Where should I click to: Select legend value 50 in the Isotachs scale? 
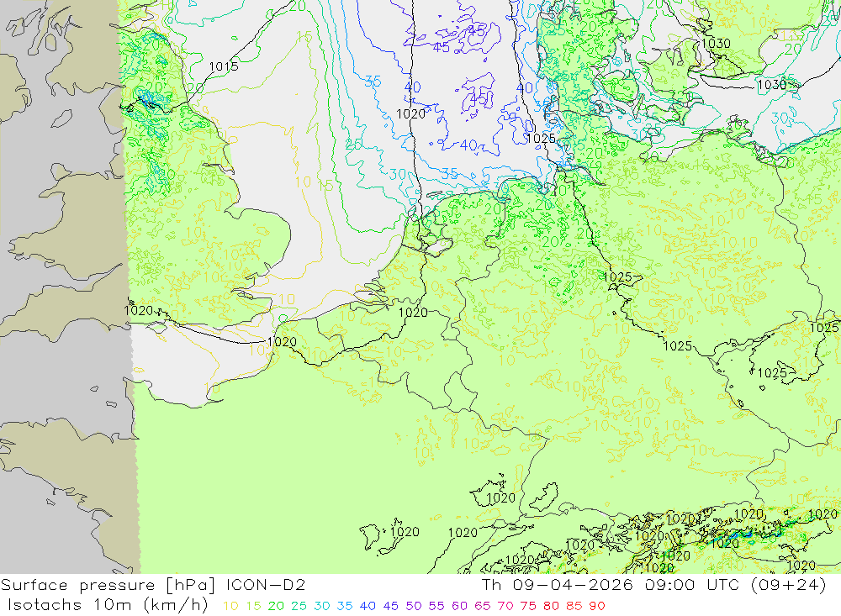click(x=414, y=606)
